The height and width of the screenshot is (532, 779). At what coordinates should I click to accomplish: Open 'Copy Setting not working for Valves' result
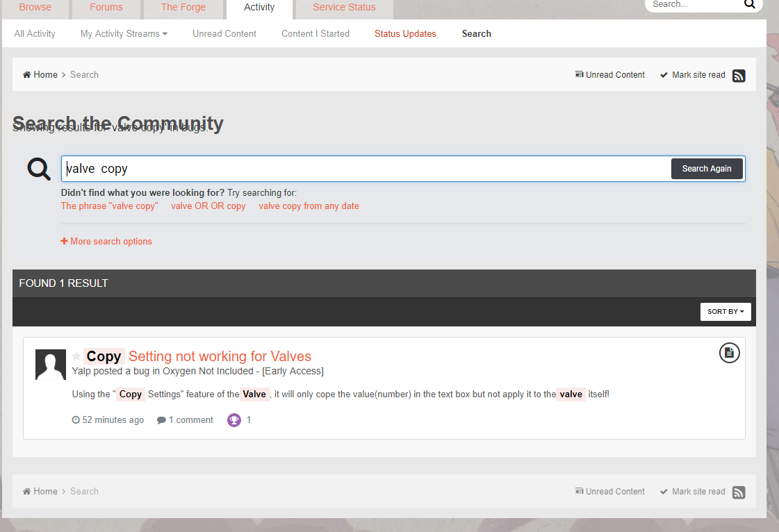(x=220, y=356)
